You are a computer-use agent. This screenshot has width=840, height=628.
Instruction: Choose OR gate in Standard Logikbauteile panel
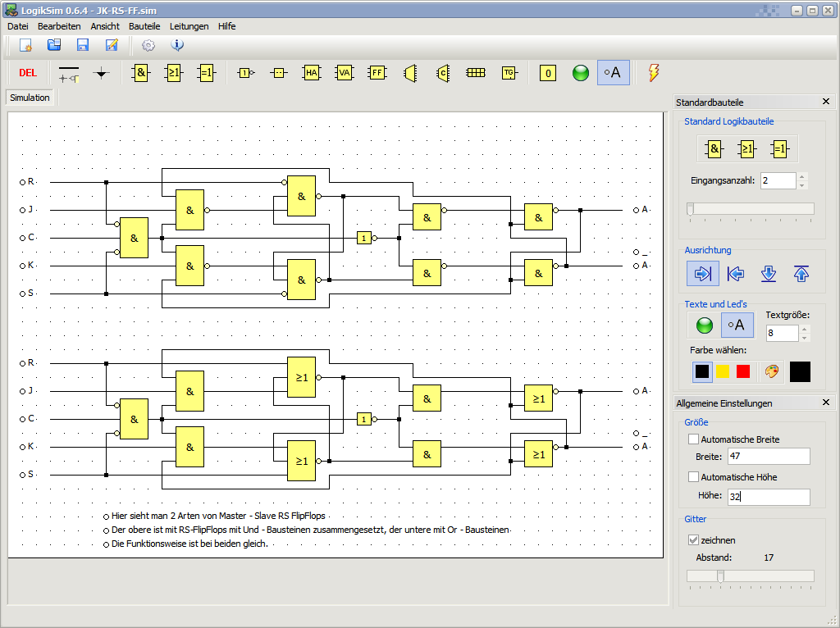(x=746, y=149)
